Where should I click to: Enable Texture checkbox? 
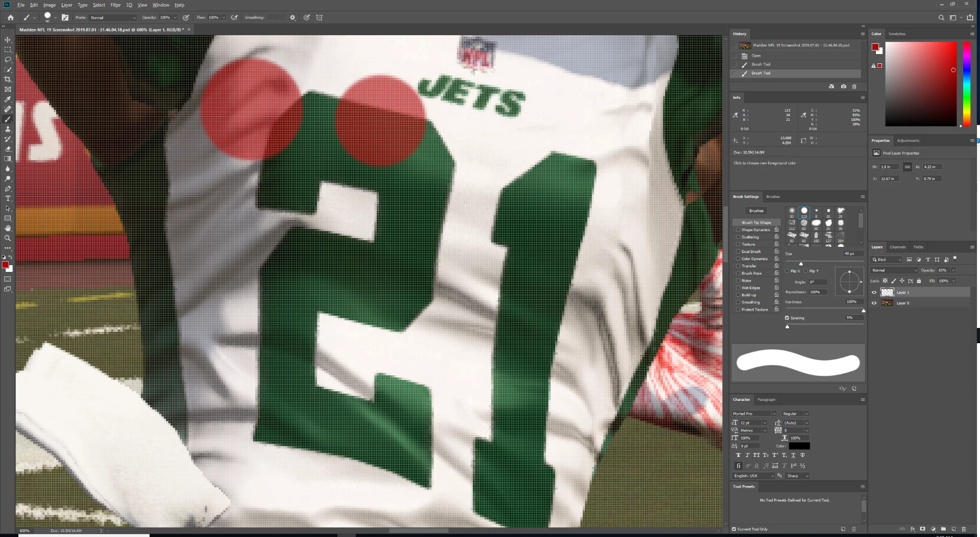pos(738,244)
